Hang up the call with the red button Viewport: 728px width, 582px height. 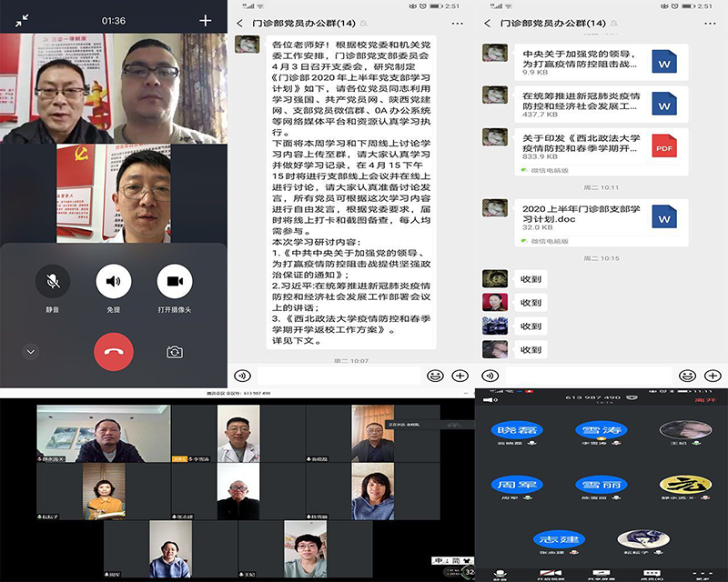point(113,352)
